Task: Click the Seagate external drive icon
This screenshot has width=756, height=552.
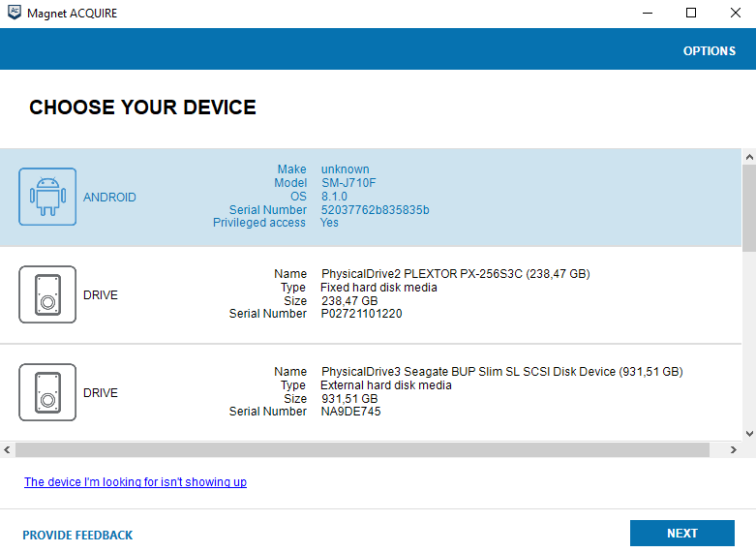Action: (x=47, y=392)
